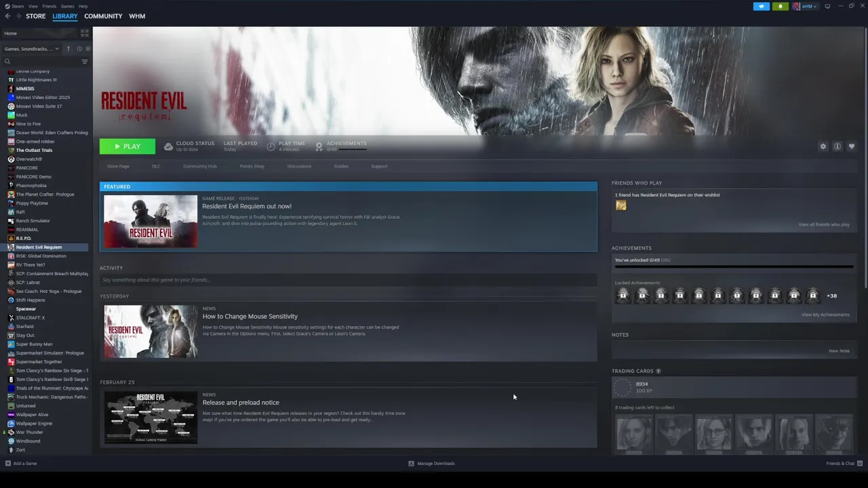
Task: Select Starfield in the game list
Action: click(24, 327)
